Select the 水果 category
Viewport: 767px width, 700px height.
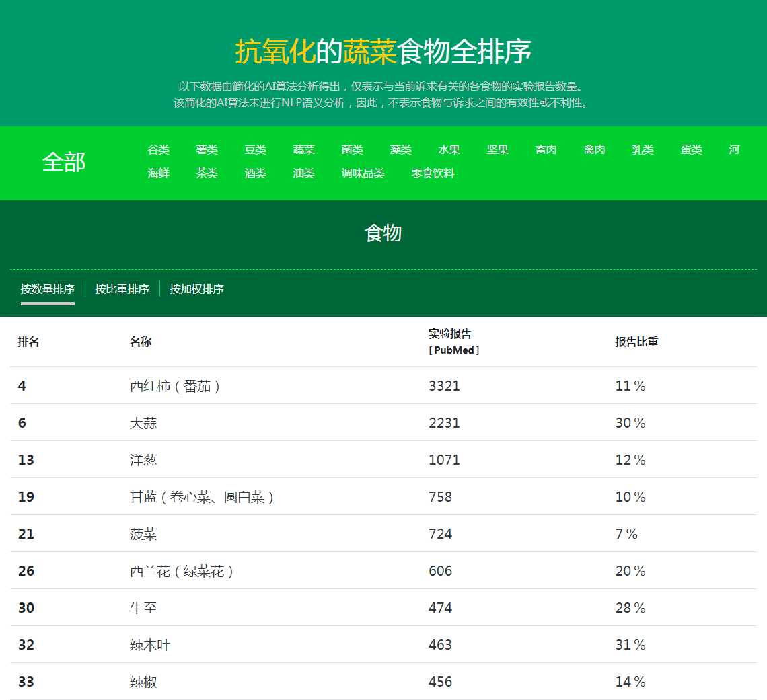(449, 150)
